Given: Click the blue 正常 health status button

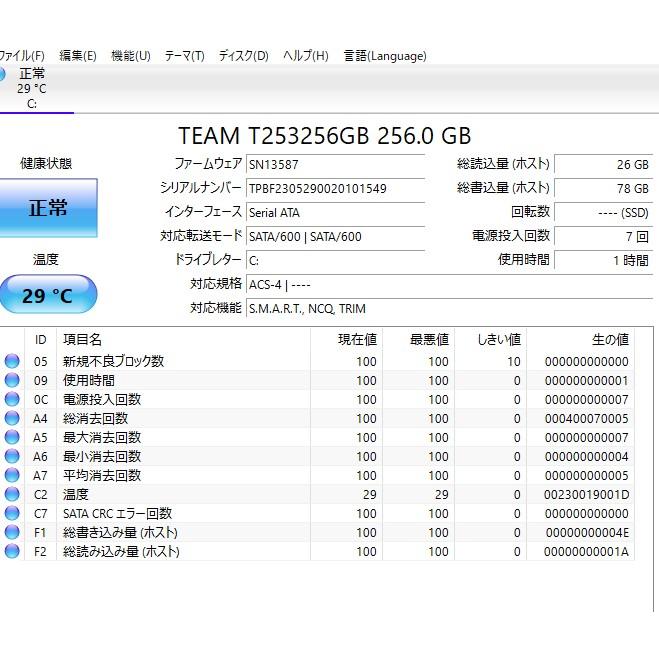Looking at the screenshot, I should 48,208.
